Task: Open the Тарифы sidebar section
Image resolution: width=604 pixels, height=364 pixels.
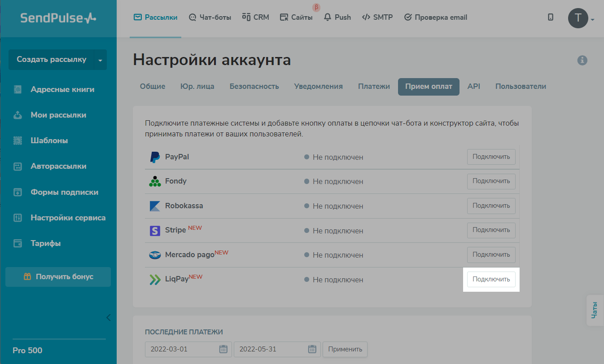Action: click(x=45, y=243)
